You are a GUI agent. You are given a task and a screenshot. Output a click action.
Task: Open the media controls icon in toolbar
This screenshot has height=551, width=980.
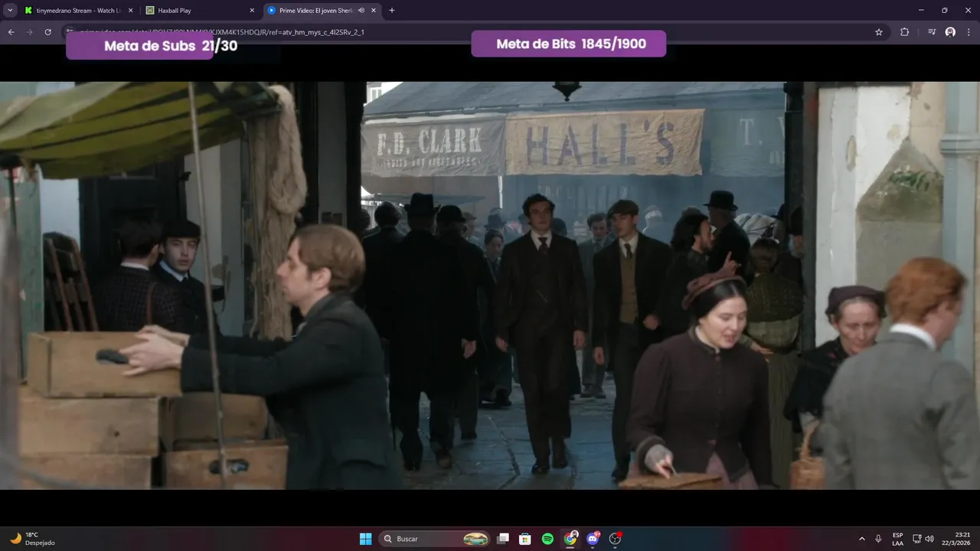pos(932,32)
